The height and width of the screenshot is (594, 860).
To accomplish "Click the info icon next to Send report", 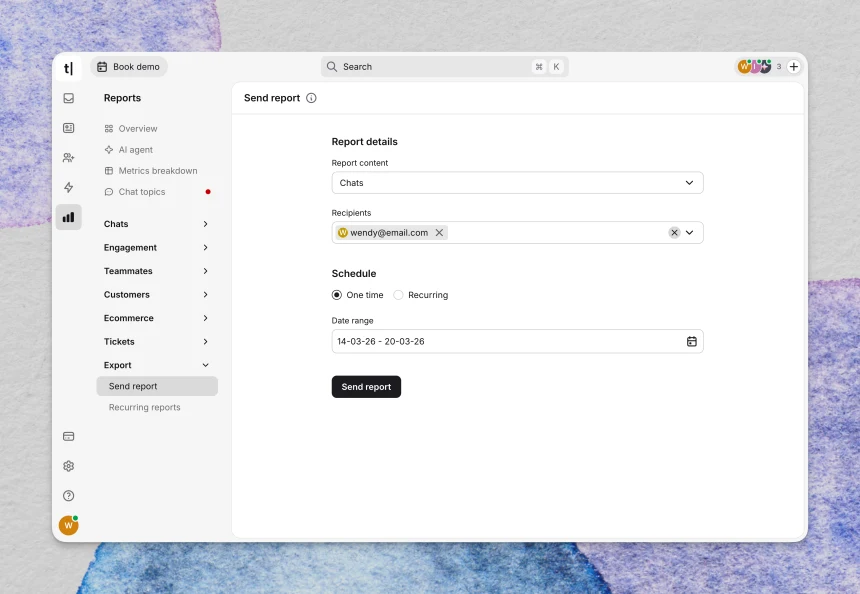I will pyautogui.click(x=311, y=98).
